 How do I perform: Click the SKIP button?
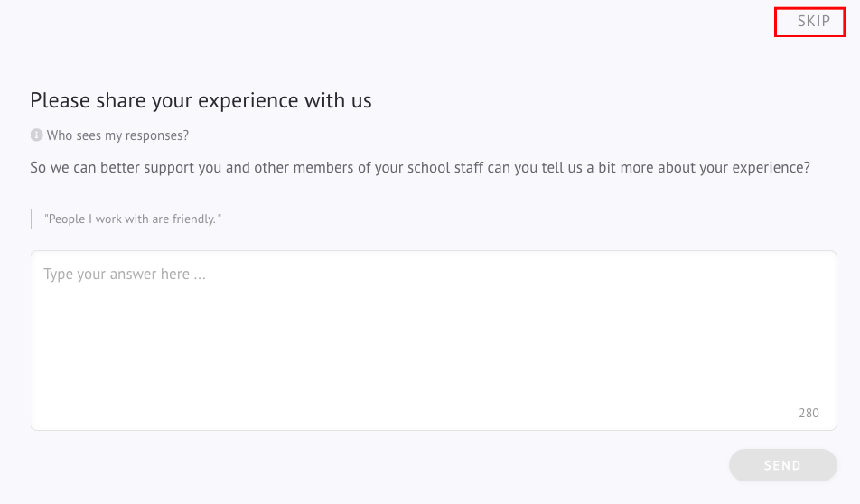pyautogui.click(x=813, y=22)
